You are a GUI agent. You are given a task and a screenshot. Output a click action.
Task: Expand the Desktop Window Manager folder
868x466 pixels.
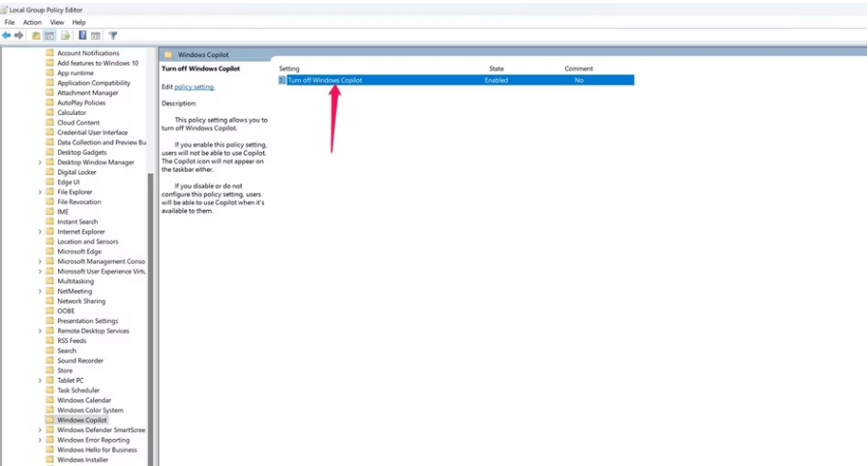click(x=40, y=162)
